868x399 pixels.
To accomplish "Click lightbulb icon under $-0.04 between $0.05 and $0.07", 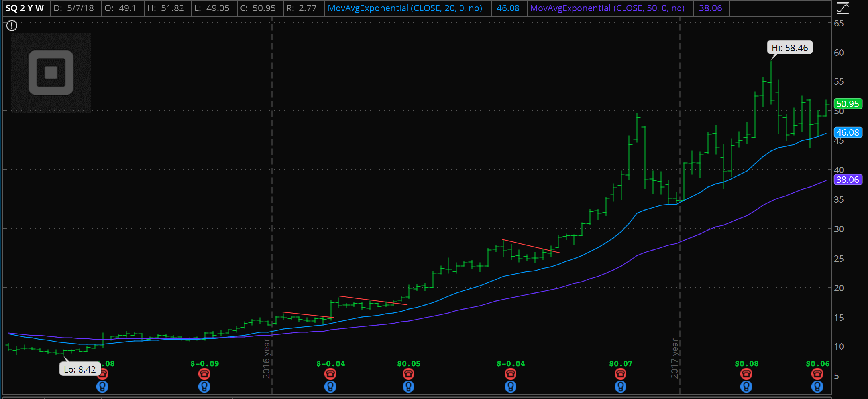I will pos(511,387).
